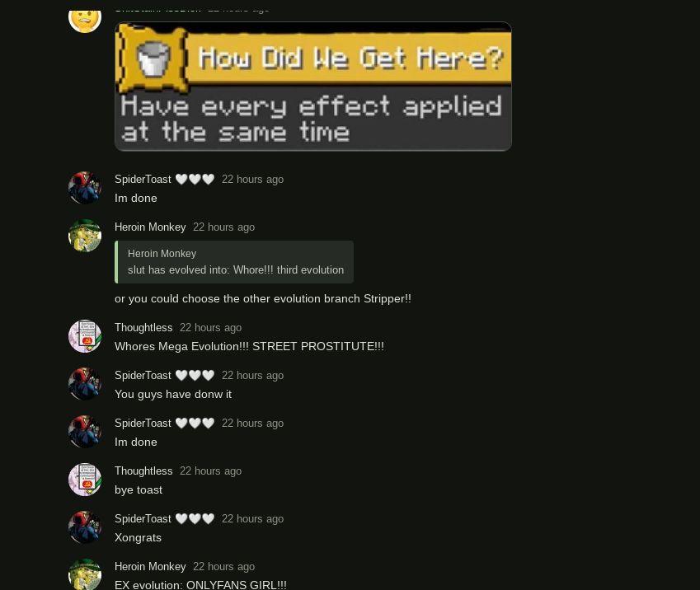Open SpiderToast's avatar beside first "Im done"
This screenshot has width=700, height=590.
(x=85, y=188)
